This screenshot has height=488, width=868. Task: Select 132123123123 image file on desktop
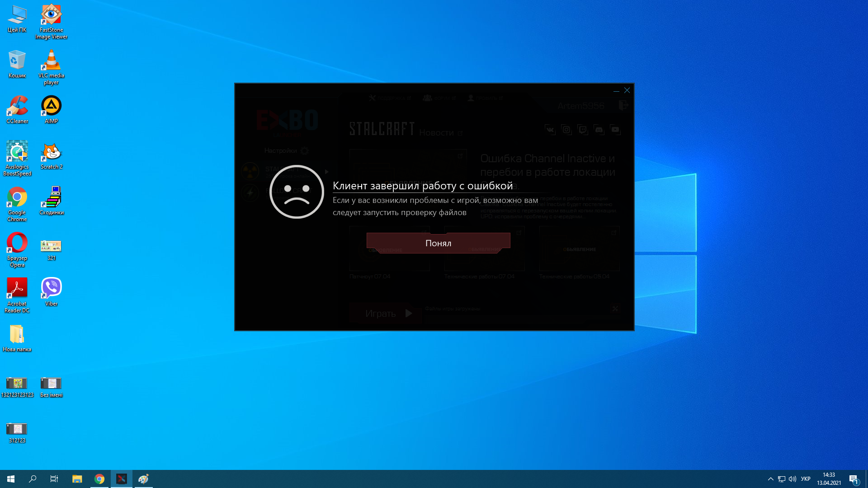pyautogui.click(x=17, y=387)
